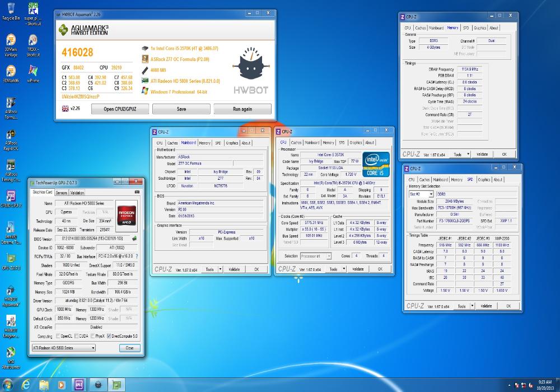
Task: Click OK in CPU-Z SPD window
Action: 508,306
